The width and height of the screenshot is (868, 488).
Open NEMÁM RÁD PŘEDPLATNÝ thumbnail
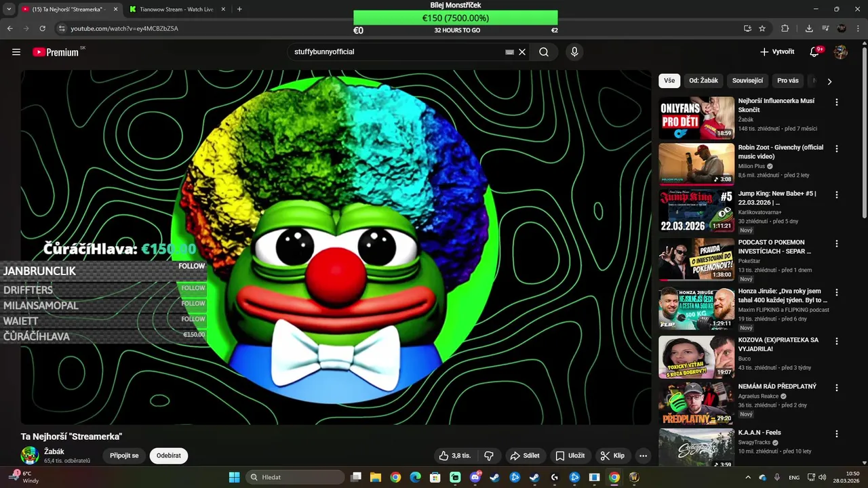(x=696, y=403)
